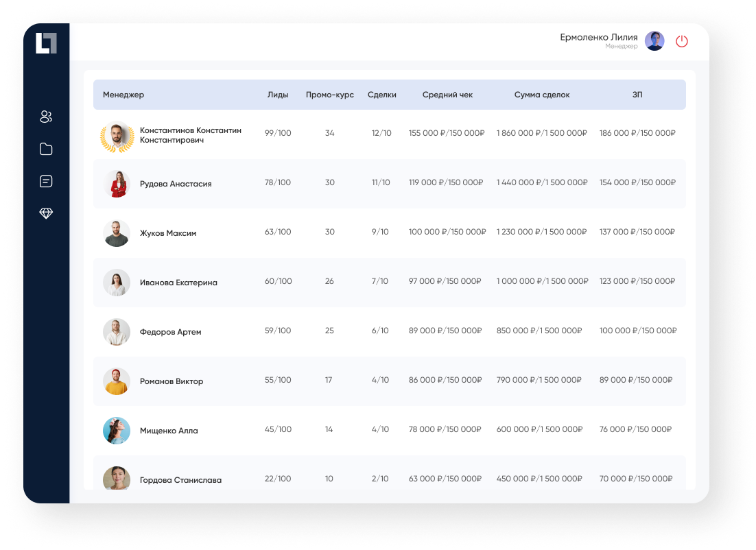Viewport: 756px width, 550px height.
Task: Click promo-course value 34
Action: pos(330,133)
